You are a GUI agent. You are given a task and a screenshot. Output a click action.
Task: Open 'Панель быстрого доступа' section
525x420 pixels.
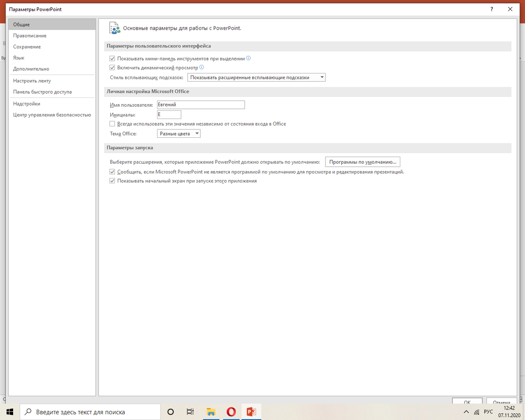pos(52,92)
